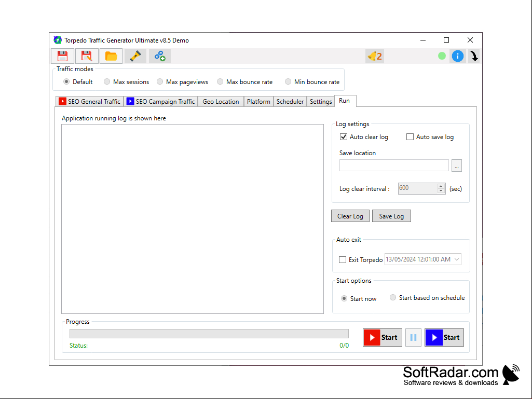Screen dimensions: 532x399
Task: Select the Run tab
Action: [345, 101]
